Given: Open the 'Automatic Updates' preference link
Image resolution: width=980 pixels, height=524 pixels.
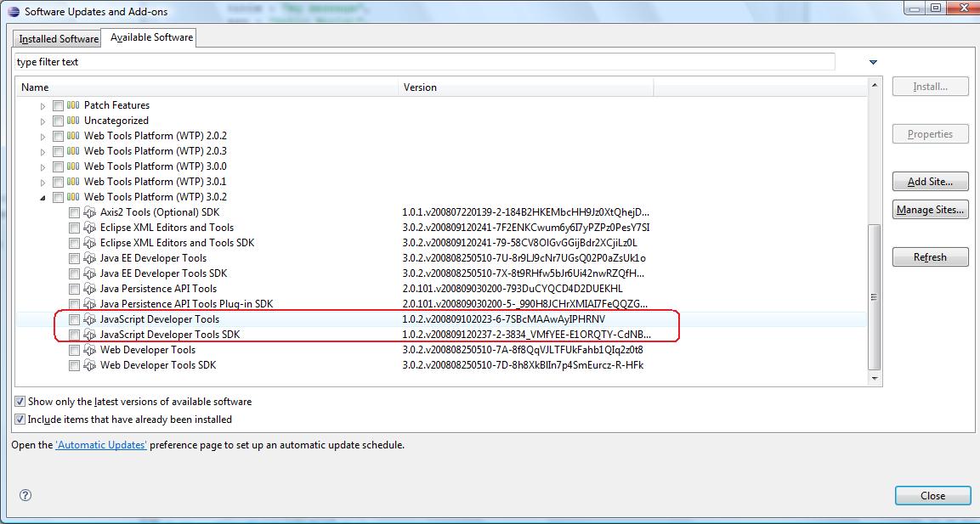Looking at the screenshot, I should tap(101, 445).
